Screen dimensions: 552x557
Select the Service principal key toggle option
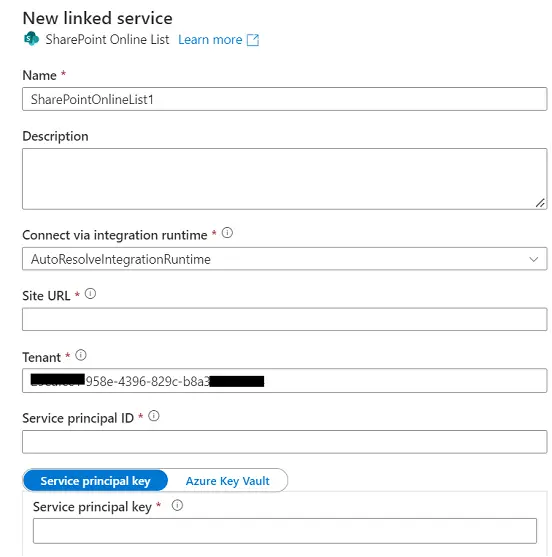click(96, 481)
